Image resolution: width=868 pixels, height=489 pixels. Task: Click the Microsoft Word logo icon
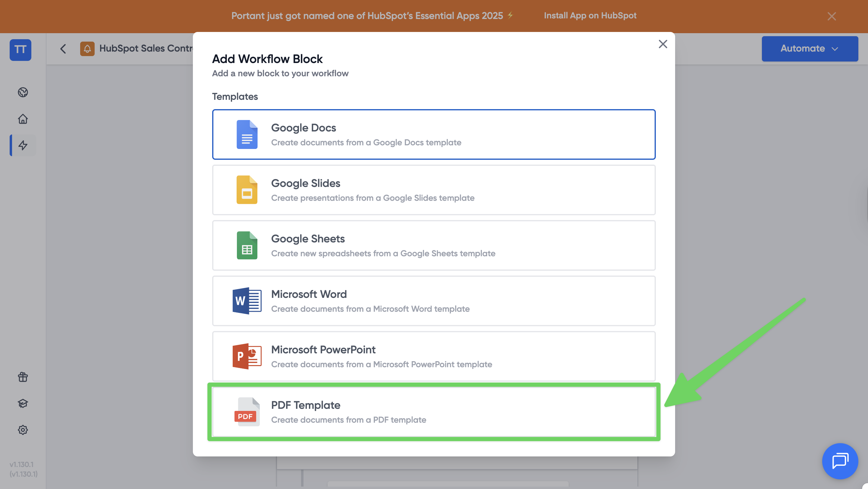[247, 301]
